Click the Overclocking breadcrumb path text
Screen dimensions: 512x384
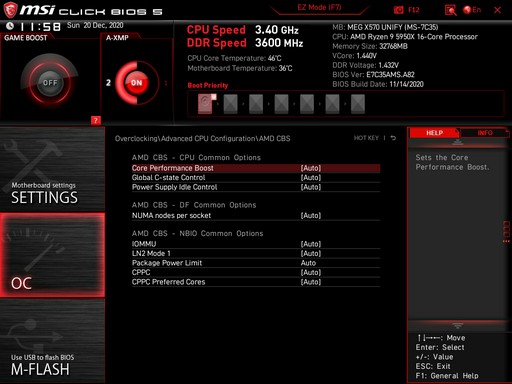(202, 138)
